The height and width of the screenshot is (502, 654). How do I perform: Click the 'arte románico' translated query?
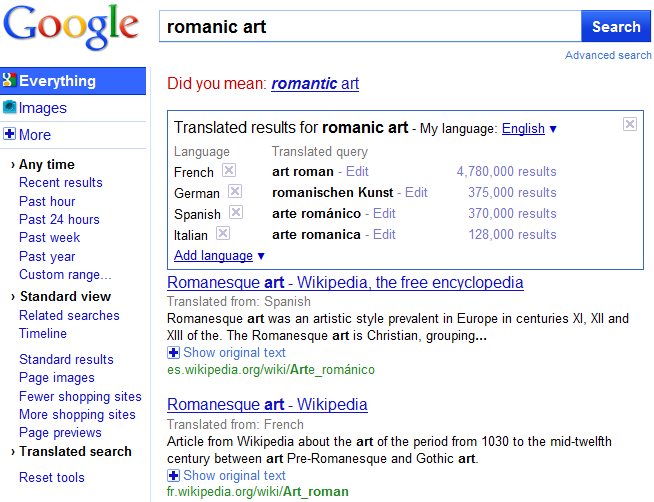pyautogui.click(x=316, y=213)
